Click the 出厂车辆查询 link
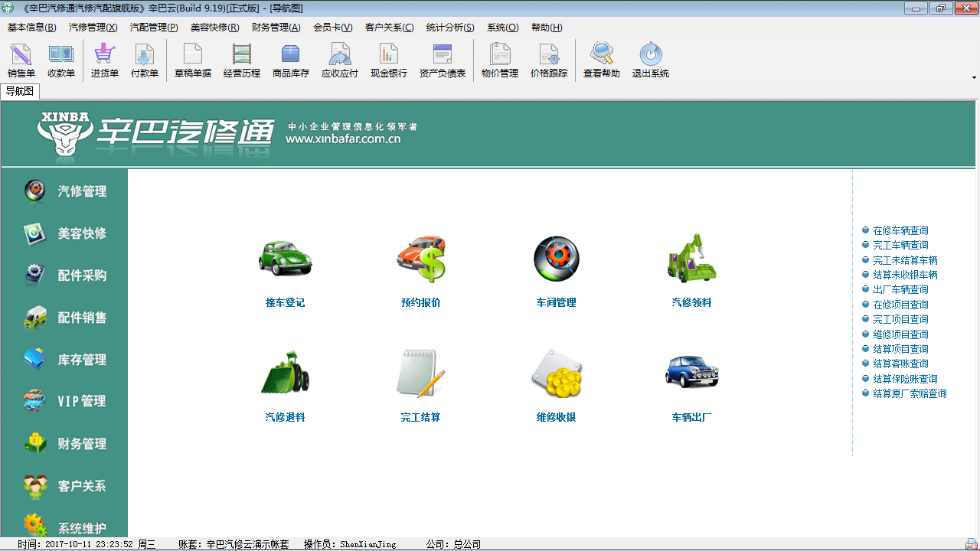980x551 pixels. coord(900,289)
